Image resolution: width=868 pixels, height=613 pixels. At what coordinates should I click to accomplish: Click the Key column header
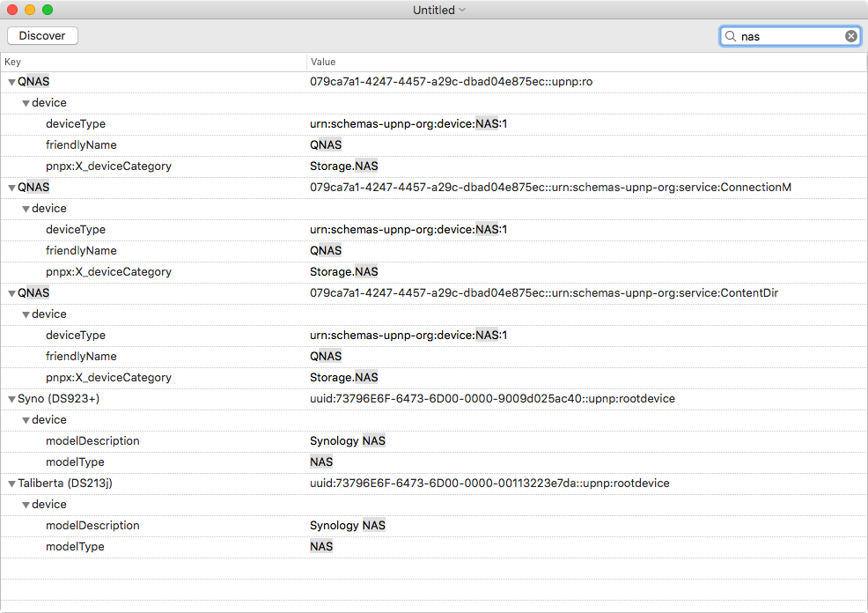coord(154,62)
